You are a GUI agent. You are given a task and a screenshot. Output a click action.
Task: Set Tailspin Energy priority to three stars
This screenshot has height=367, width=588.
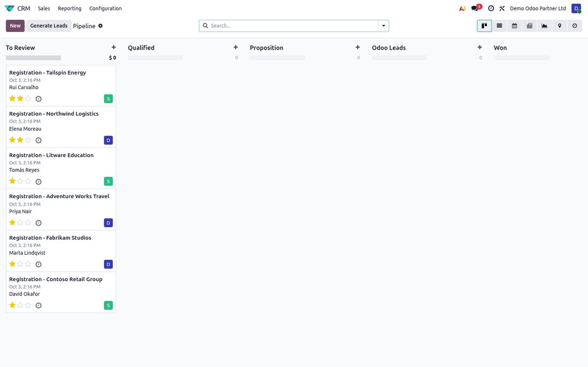pos(28,99)
